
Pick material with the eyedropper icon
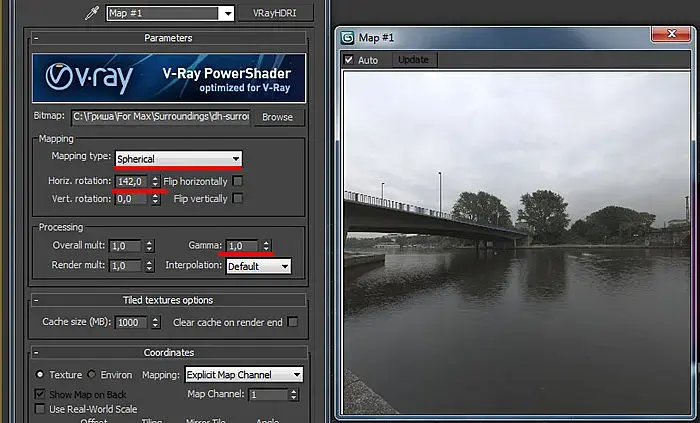click(x=92, y=13)
